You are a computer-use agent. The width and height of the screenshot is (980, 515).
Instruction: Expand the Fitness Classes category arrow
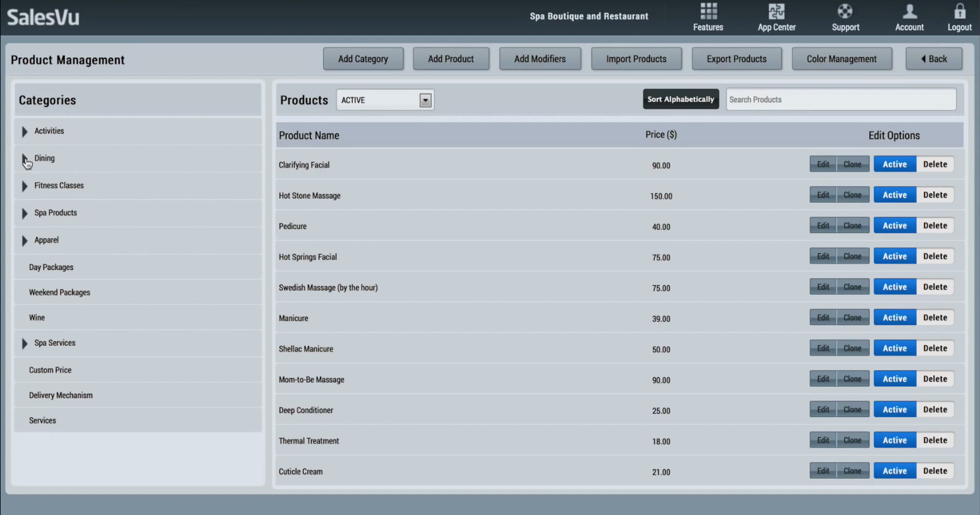coord(25,186)
